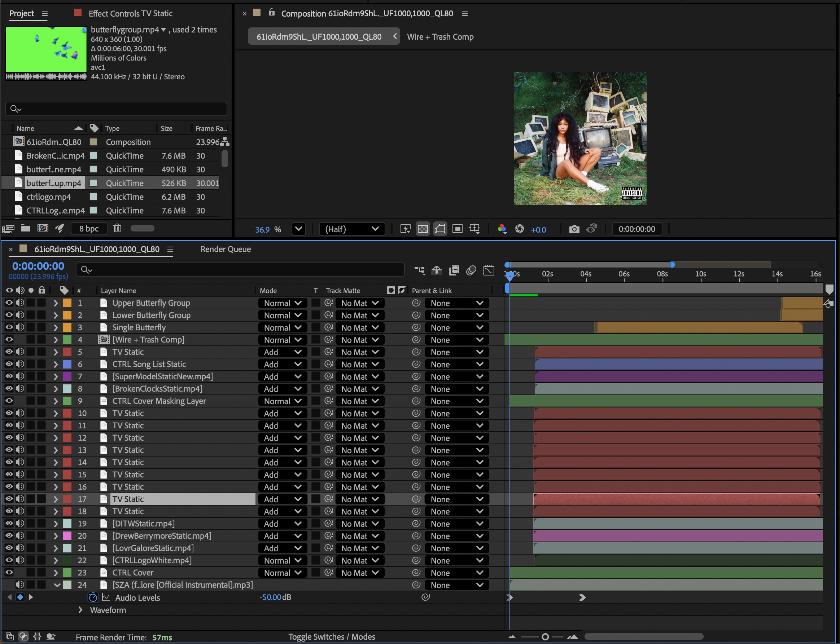The image size is (840, 644).
Task: Toggle the Audio Levels stopwatch
Action: coord(93,597)
